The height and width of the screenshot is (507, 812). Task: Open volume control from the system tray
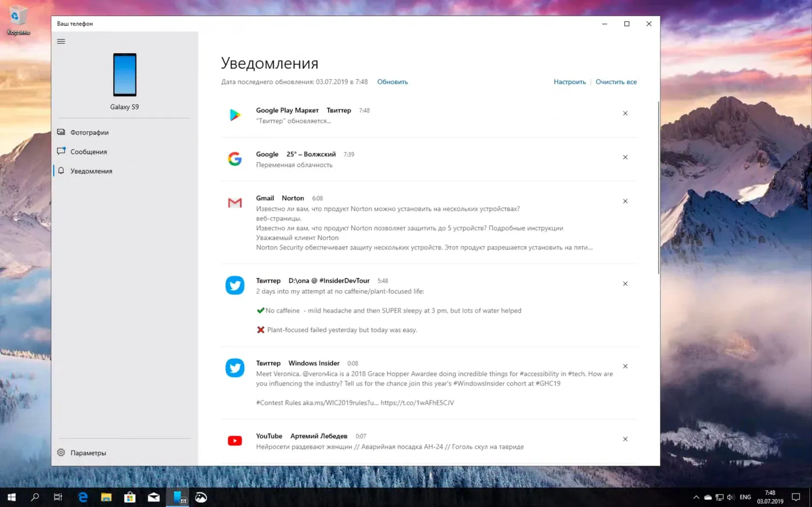[x=730, y=497]
